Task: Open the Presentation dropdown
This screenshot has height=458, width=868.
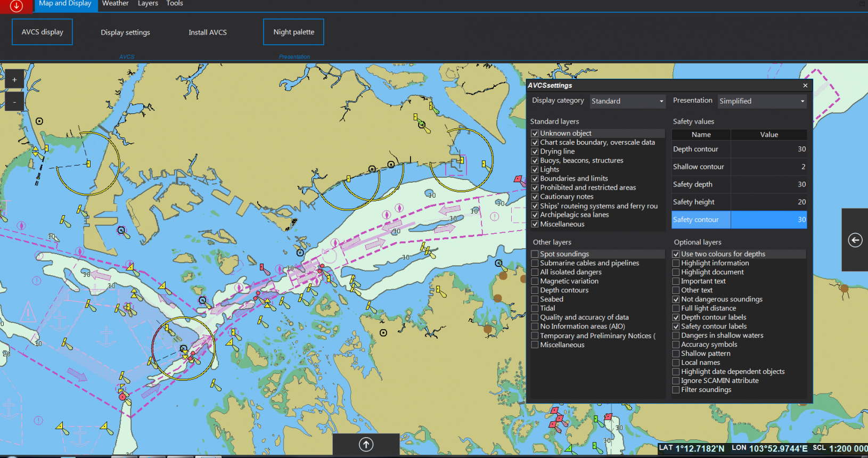Action: click(x=761, y=101)
